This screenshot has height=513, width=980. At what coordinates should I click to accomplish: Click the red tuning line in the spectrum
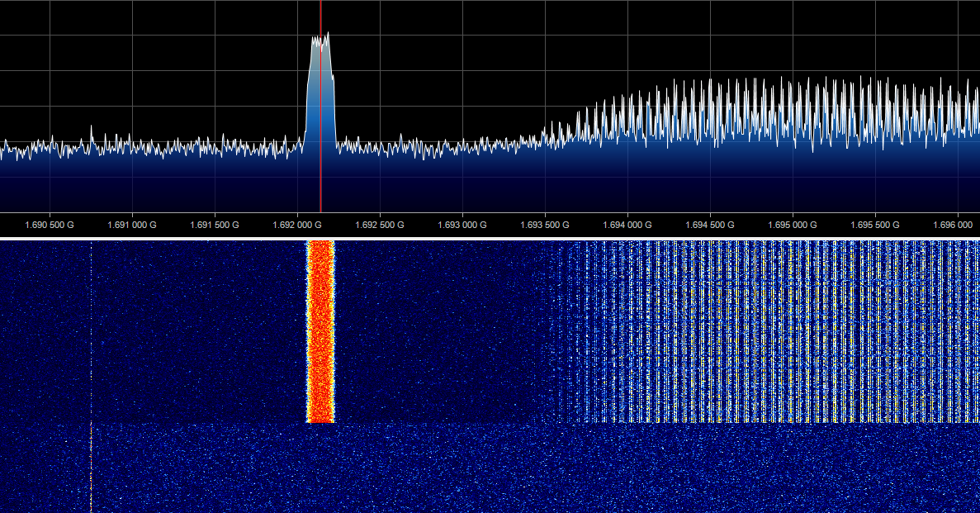[x=320, y=107]
